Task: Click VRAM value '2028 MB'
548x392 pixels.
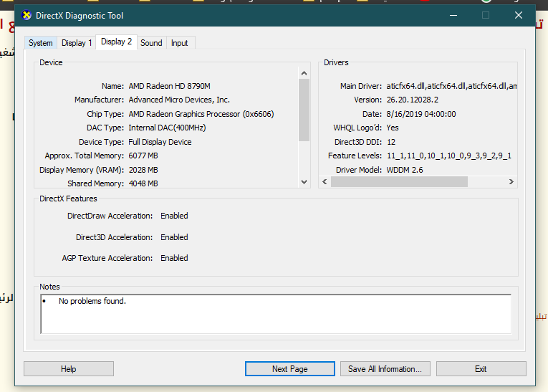Action: (143, 170)
